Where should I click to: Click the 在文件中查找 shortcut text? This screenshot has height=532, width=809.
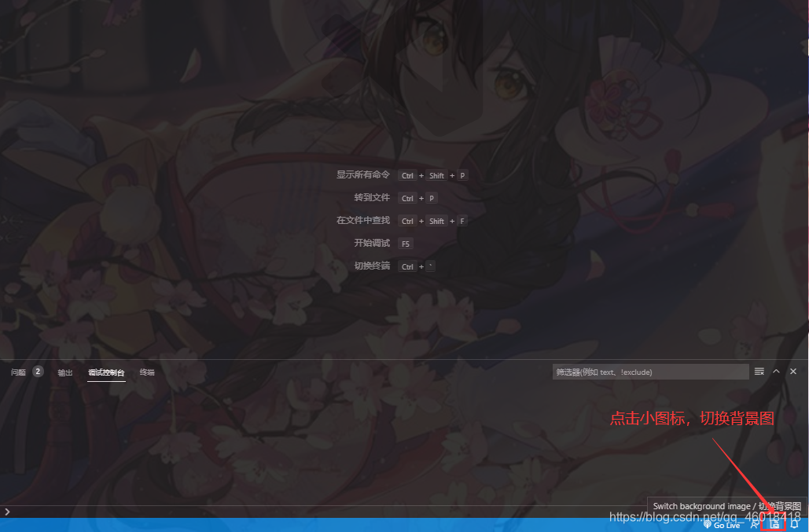pyautogui.click(x=363, y=220)
